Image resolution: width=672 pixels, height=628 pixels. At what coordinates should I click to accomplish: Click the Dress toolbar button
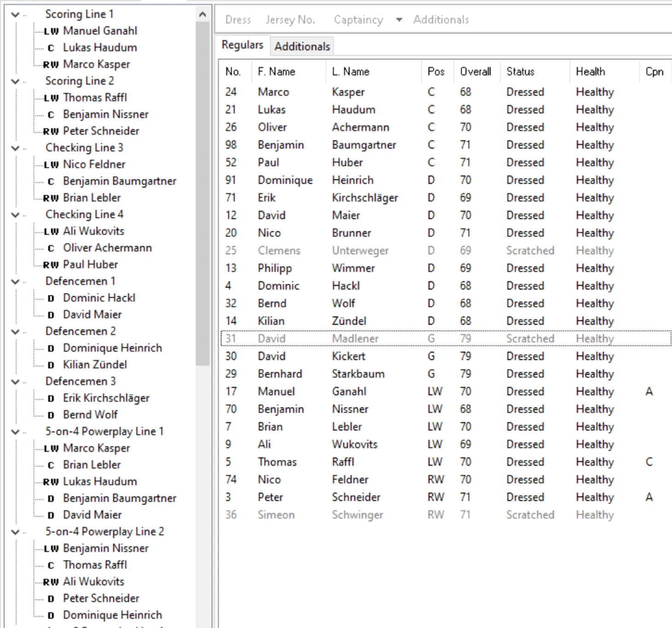pyautogui.click(x=238, y=20)
